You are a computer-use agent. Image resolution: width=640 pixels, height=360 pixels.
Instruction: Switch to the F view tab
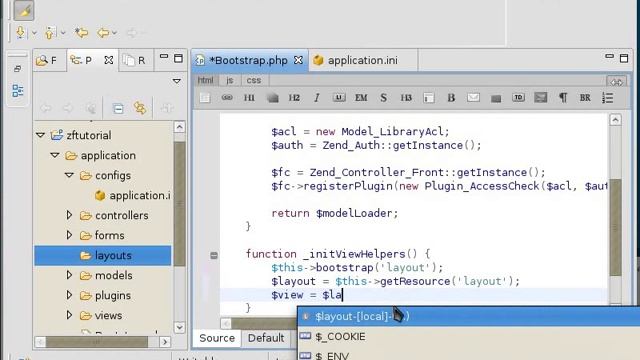click(x=47, y=60)
